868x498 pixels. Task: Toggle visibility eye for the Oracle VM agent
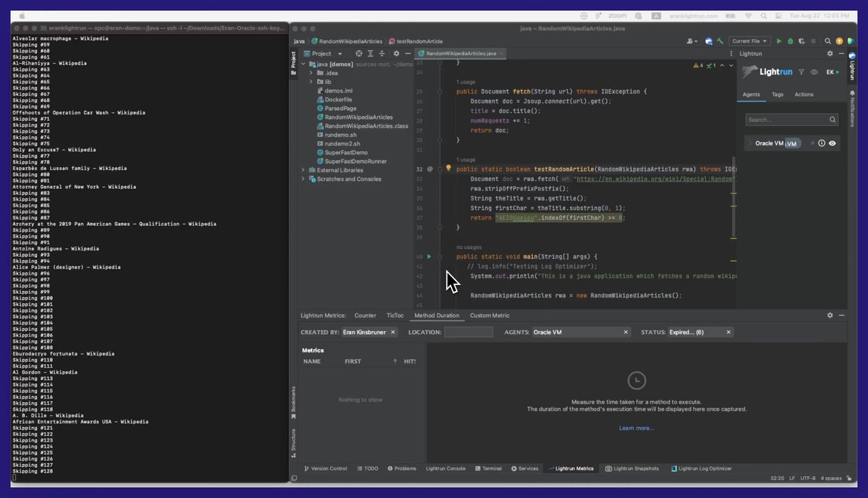833,143
